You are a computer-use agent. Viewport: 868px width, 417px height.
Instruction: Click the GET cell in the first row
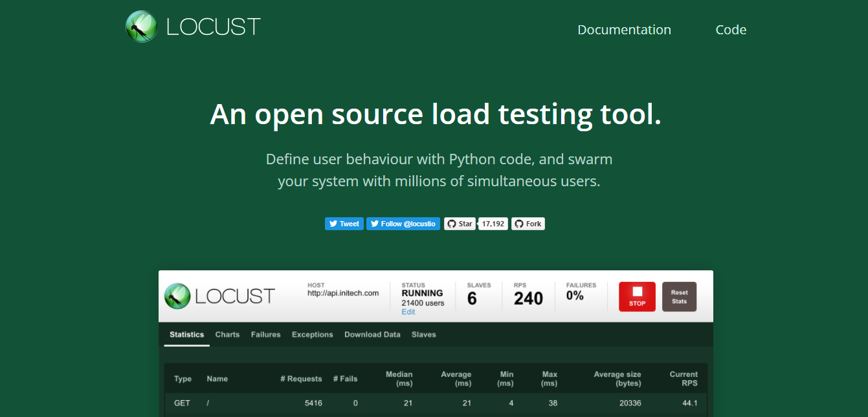tap(183, 403)
